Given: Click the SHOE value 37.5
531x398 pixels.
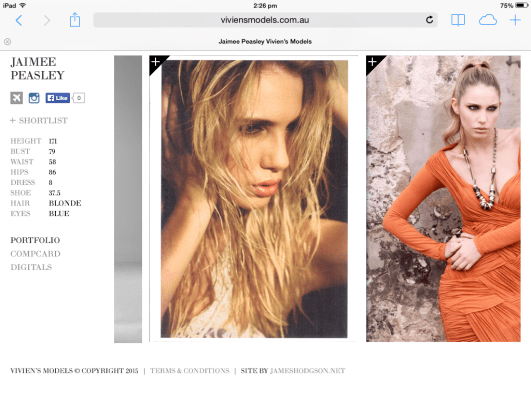Looking at the screenshot, I should 55,193.
